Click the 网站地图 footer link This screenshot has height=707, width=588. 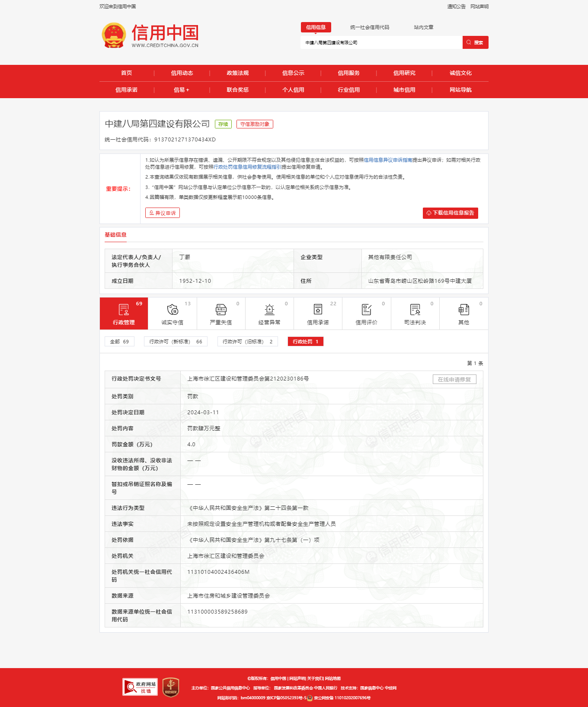(333, 678)
